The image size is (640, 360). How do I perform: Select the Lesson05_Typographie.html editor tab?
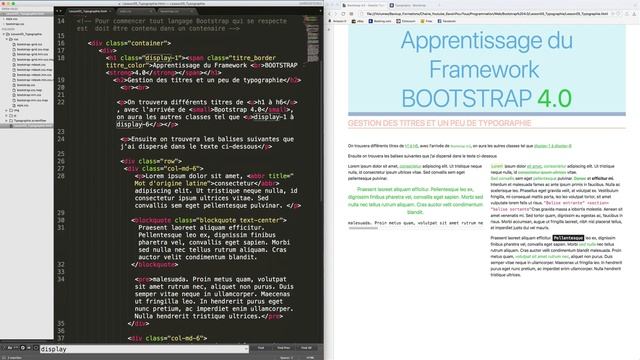pos(89,11)
